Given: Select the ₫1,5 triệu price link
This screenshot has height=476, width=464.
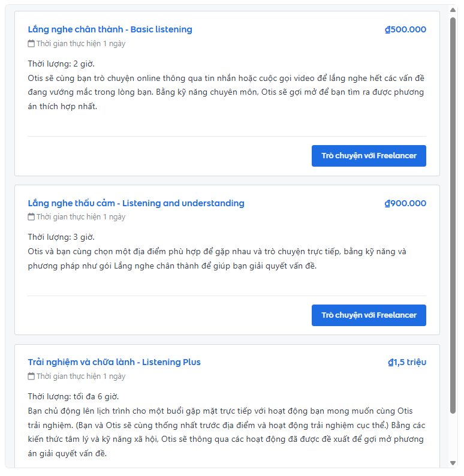Looking at the screenshot, I should tap(407, 362).
